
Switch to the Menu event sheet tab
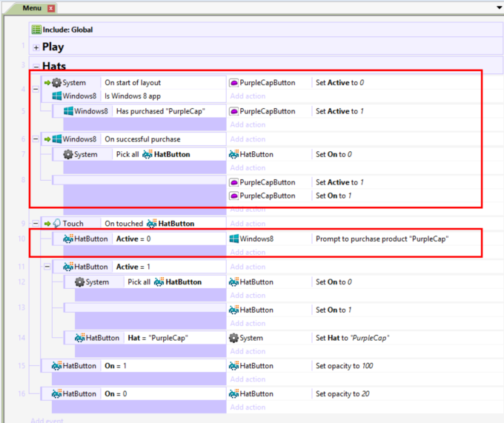point(32,7)
